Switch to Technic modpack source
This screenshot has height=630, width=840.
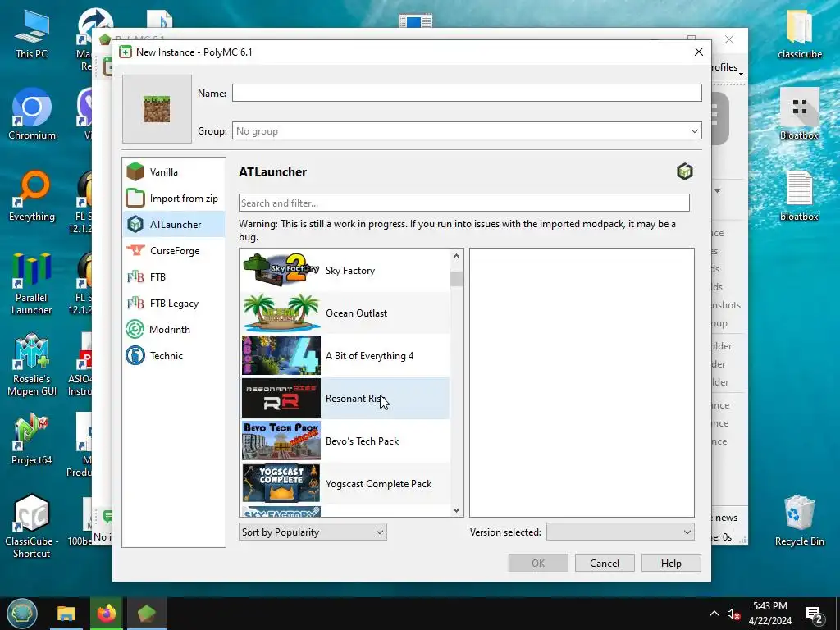click(174, 356)
